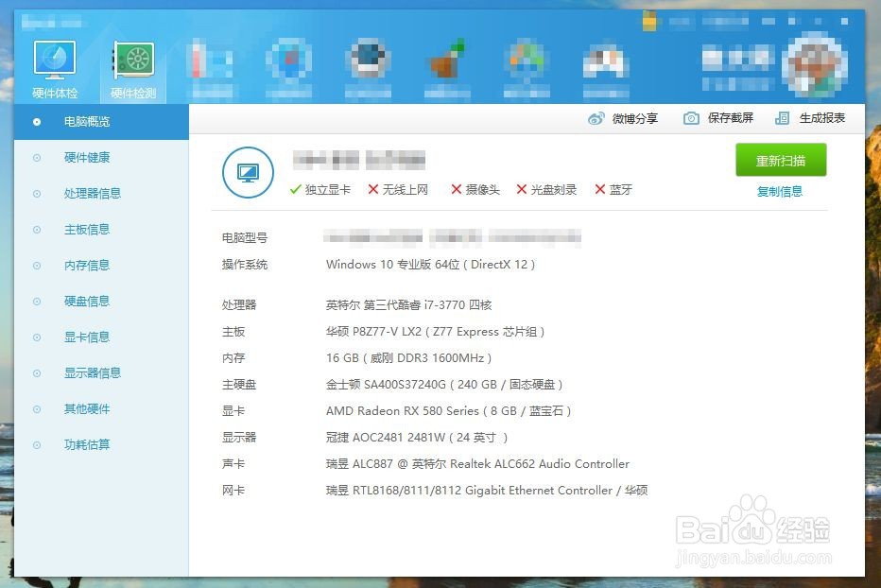Click the 网卡 row label
The image size is (881, 588).
(x=233, y=491)
